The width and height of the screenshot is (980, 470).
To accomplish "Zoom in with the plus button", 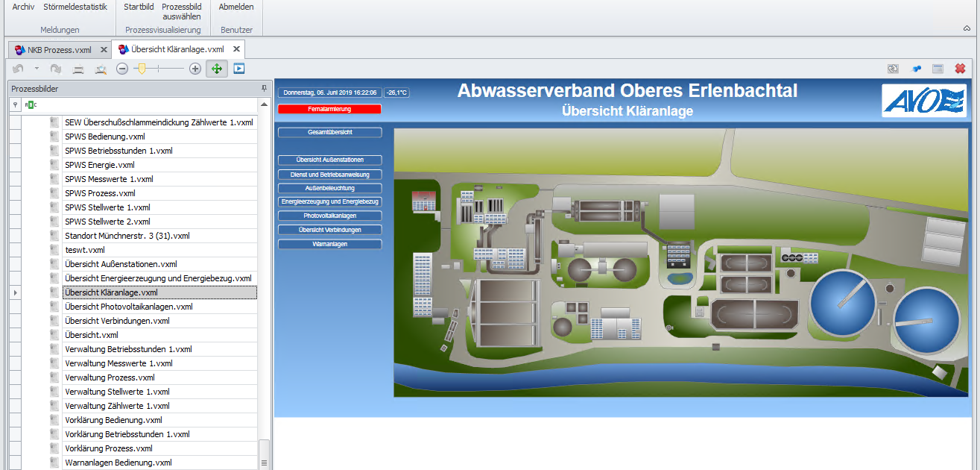I will pos(195,69).
